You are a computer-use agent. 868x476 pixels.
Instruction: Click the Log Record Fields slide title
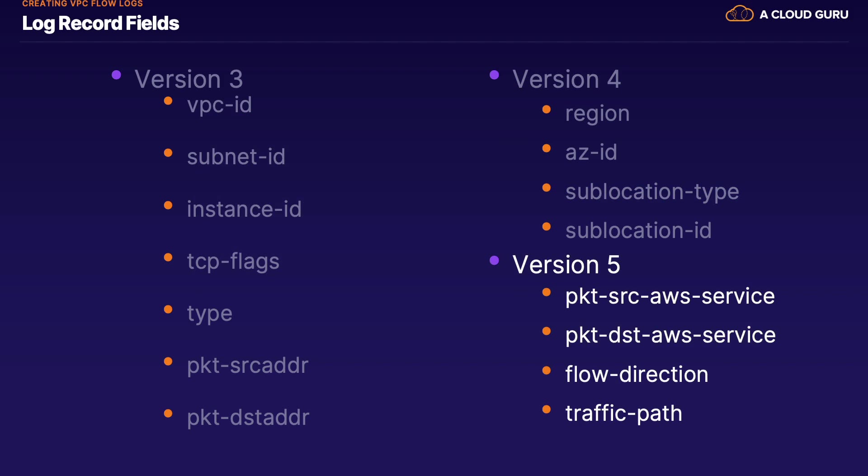[100, 23]
